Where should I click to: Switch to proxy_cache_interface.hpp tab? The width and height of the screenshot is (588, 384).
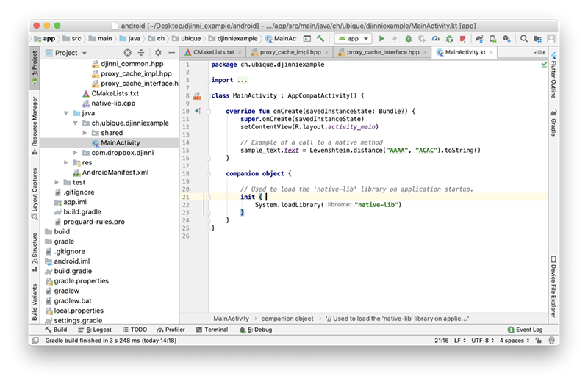382,53
